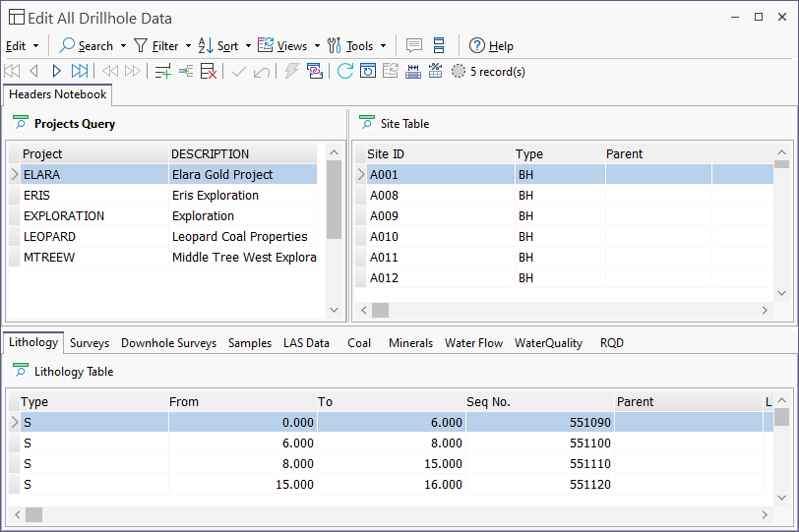Click the Projects Query panel icon
This screenshot has height=532, width=799.
[20, 123]
